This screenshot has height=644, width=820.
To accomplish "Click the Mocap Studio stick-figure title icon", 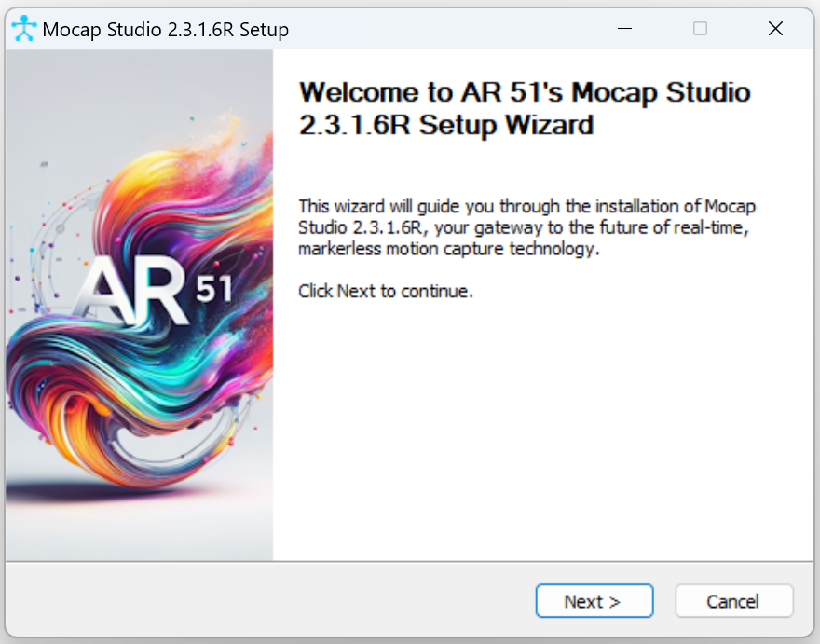I will point(24,28).
